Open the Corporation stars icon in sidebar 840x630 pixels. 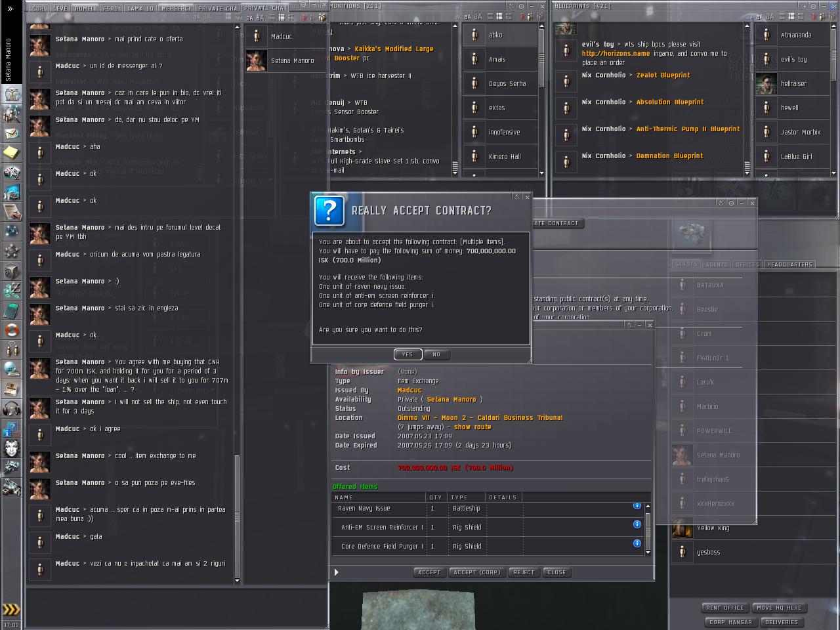tap(11, 251)
